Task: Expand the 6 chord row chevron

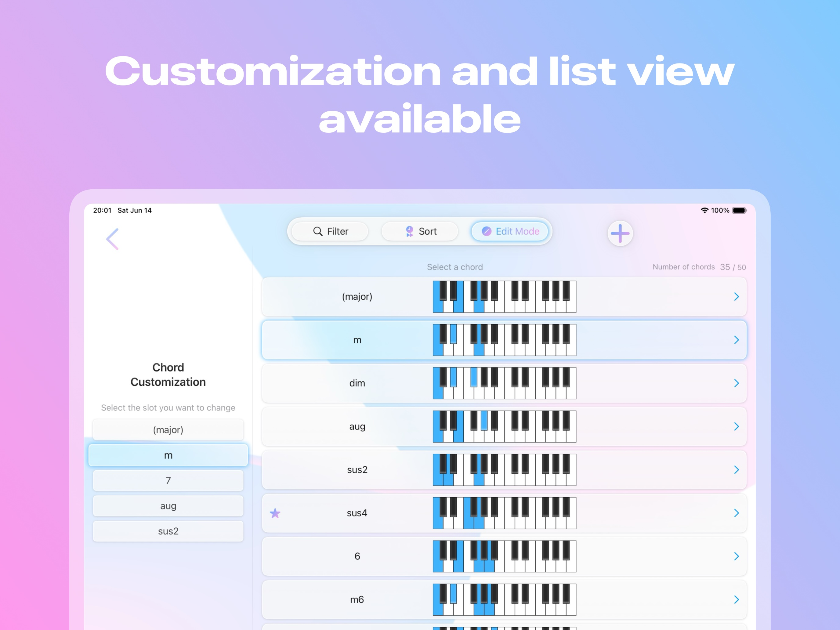Action: click(736, 556)
